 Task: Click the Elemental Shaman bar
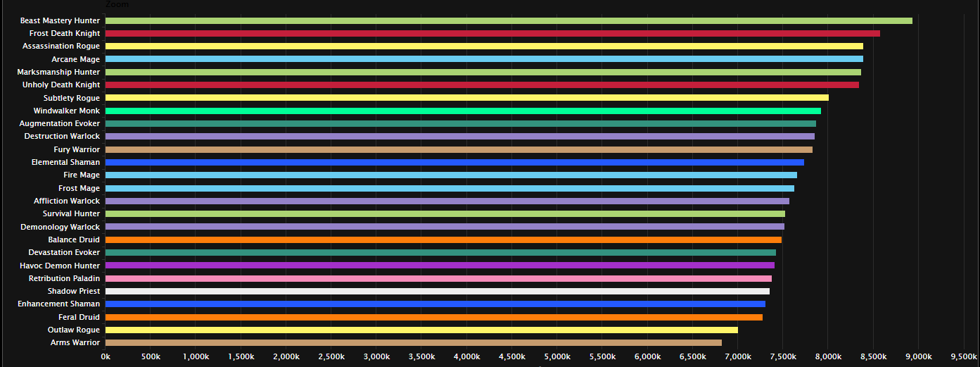point(454,162)
